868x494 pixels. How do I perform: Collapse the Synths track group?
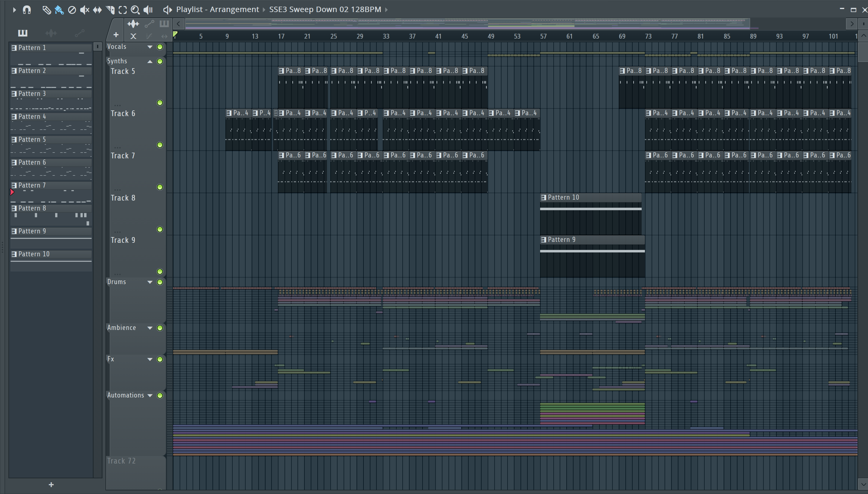(x=149, y=62)
